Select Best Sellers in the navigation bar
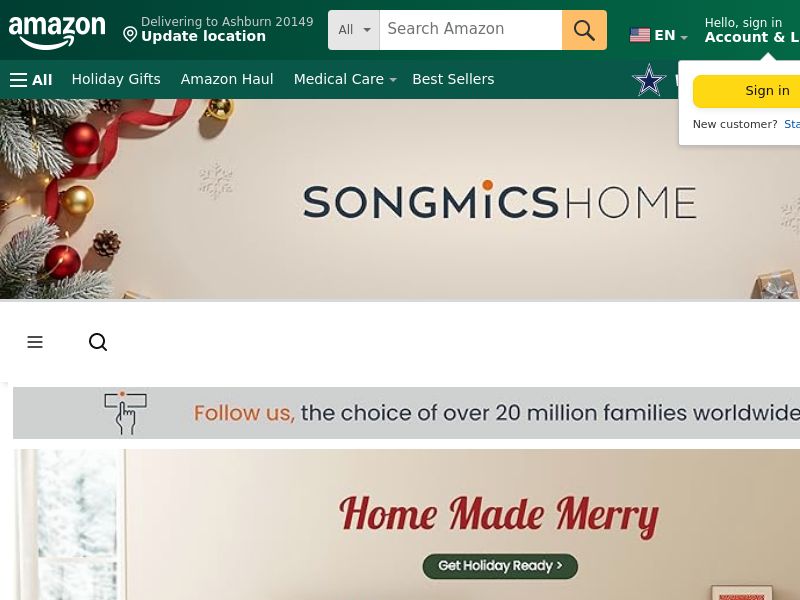 pyautogui.click(x=453, y=79)
